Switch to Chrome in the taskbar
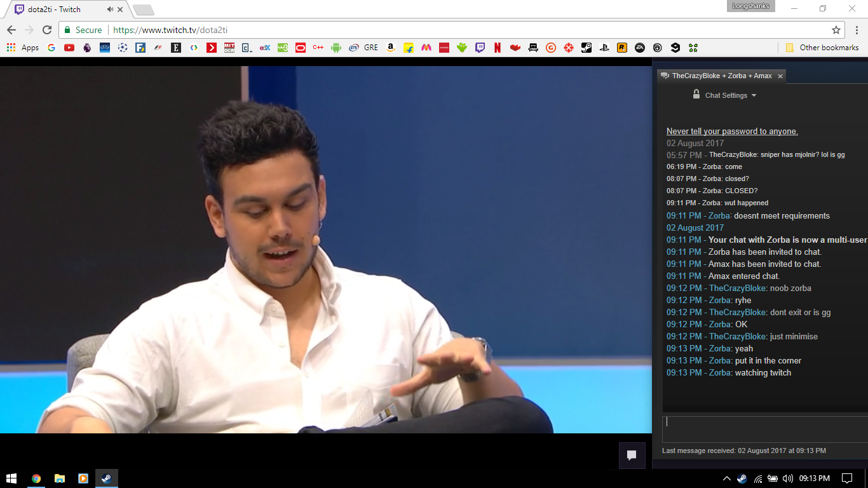Viewport: 868px width, 488px height. [x=36, y=478]
